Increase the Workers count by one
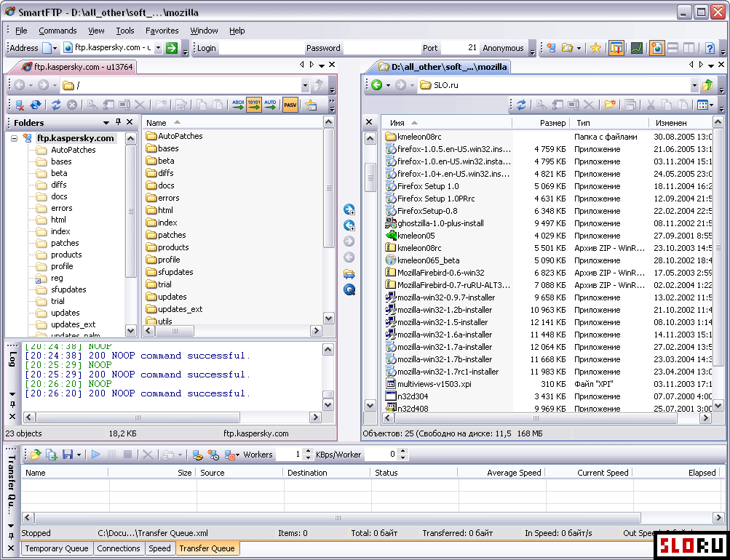 click(x=309, y=452)
